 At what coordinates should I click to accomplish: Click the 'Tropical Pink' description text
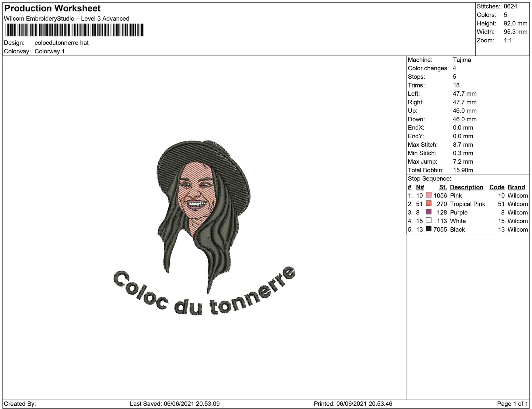click(468, 204)
